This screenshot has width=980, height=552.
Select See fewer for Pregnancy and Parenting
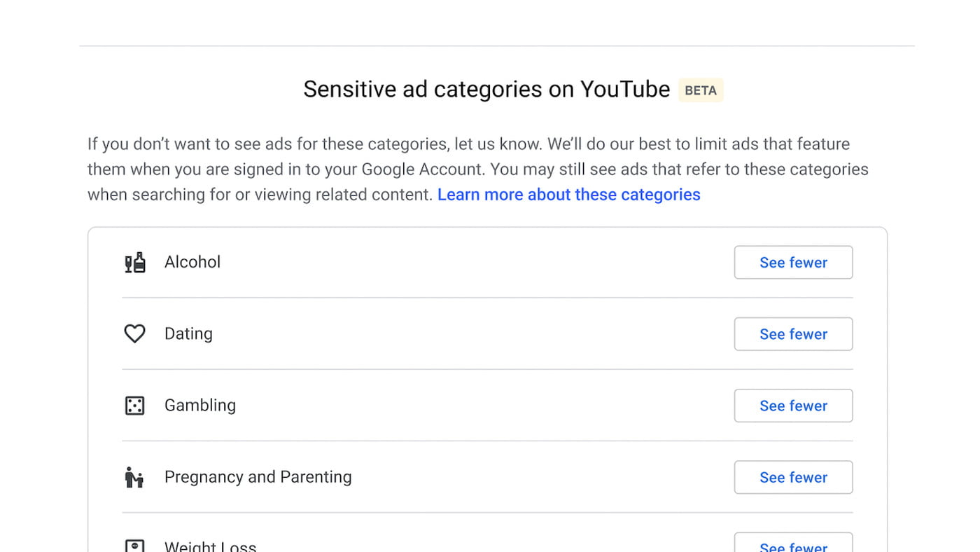pyautogui.click(x=793, y=477)
